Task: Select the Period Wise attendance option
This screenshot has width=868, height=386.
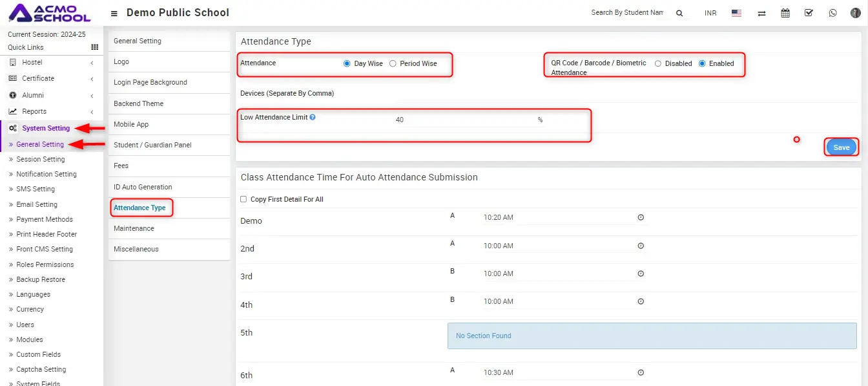Action: click(x=393, y=64)
